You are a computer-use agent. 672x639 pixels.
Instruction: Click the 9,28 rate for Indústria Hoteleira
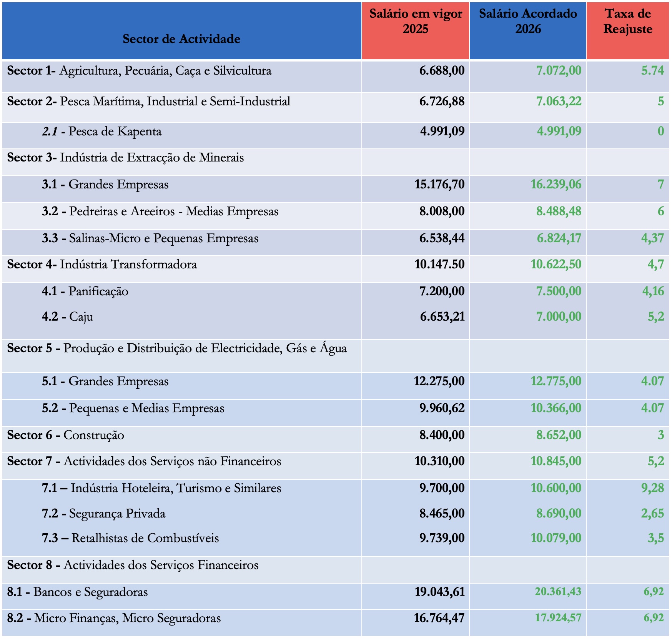[x=652, y=488]
